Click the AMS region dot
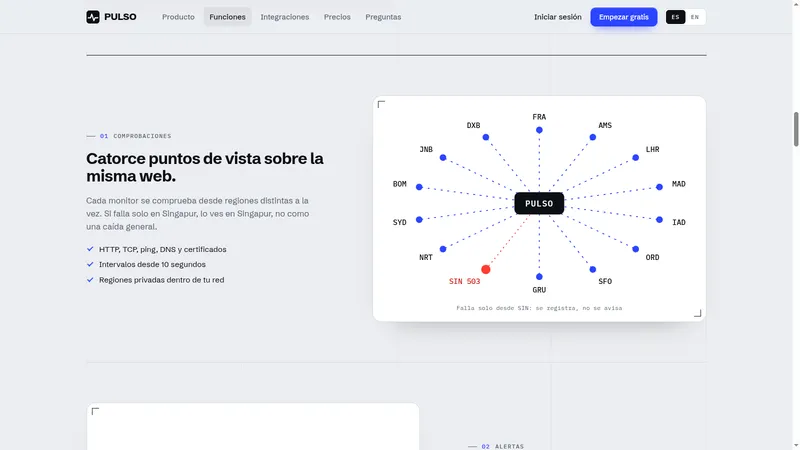 [x=593, y=137]
